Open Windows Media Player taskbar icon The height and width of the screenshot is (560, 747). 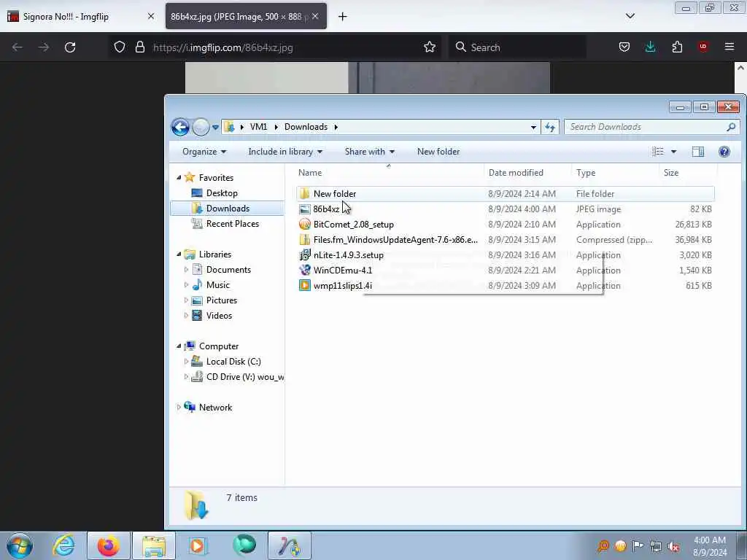tap(197, 545)
